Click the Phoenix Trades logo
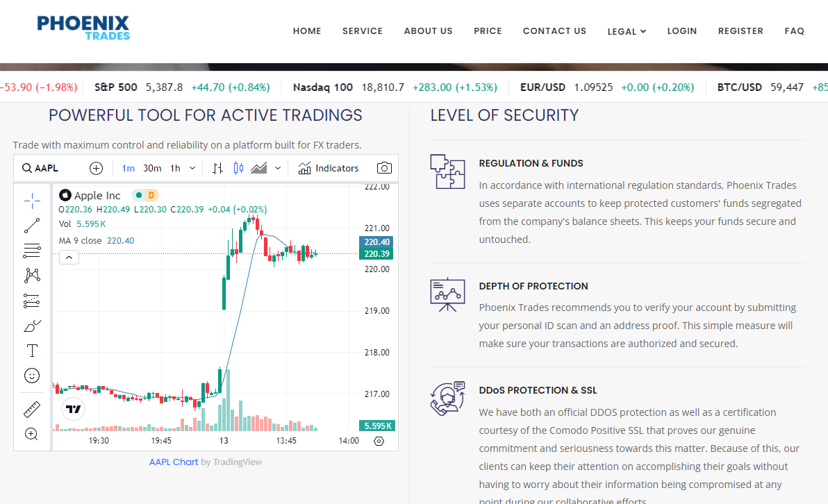The width and height of the screenshot is (828, 504). (83, 28)
